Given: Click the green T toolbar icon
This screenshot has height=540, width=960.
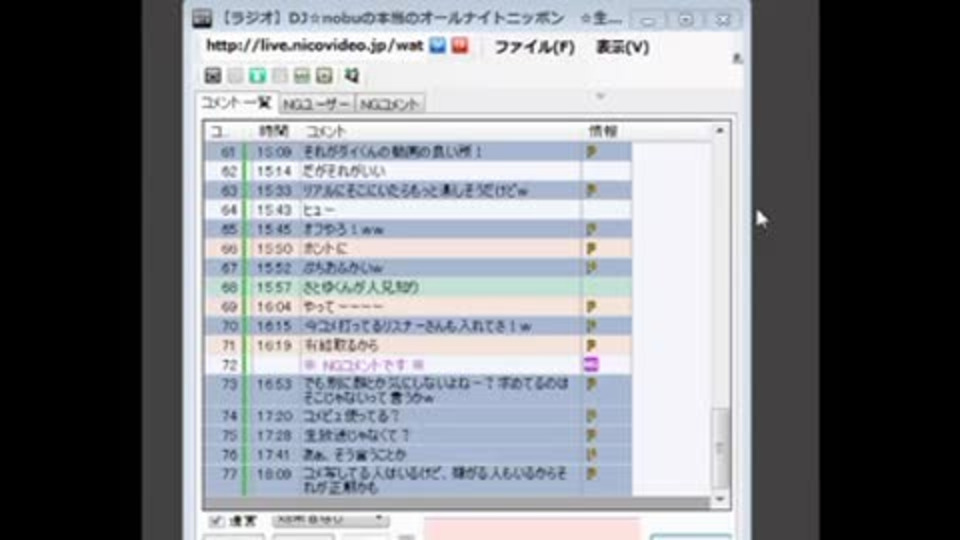Looking at the screenshot, I should click(x=257, y=76).
